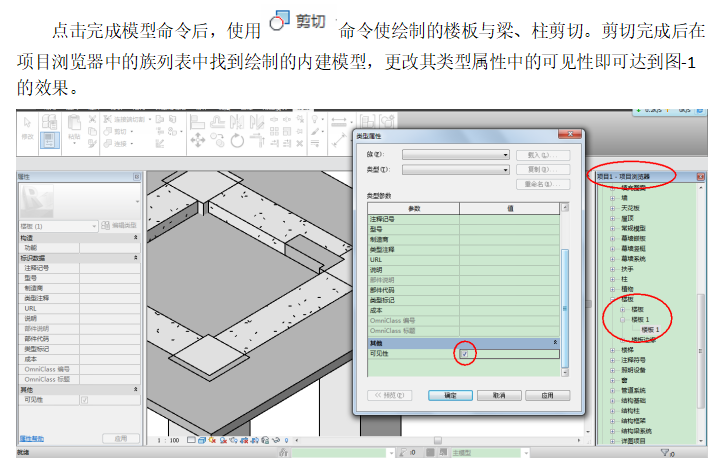The height and width of the screenshot is (473, 717).
Task: Click the 编辑类型 edit type icon
Action: [106, 226]
